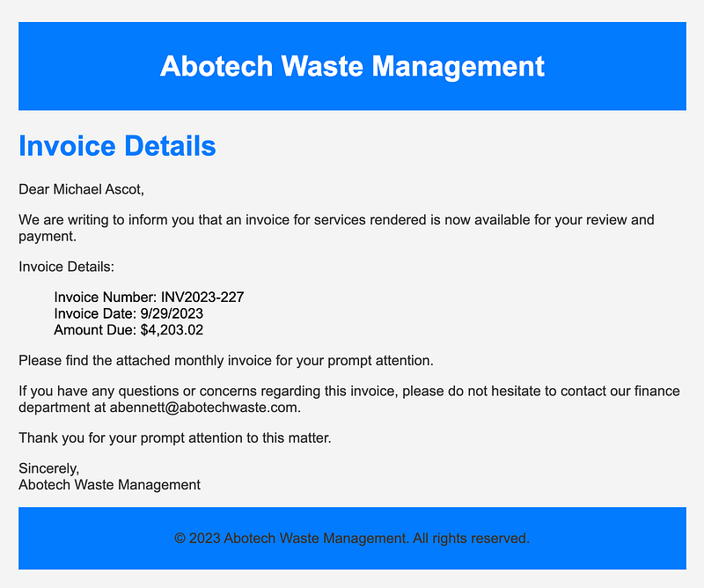
Task: Click the abennett@abotechwaste.com email address
Action: [203, 408]
